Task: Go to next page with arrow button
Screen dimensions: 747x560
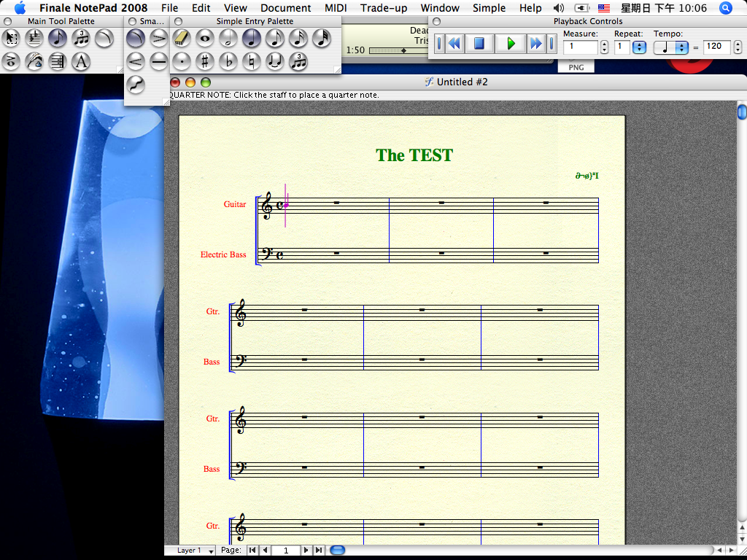Action: tap(306, 551)
